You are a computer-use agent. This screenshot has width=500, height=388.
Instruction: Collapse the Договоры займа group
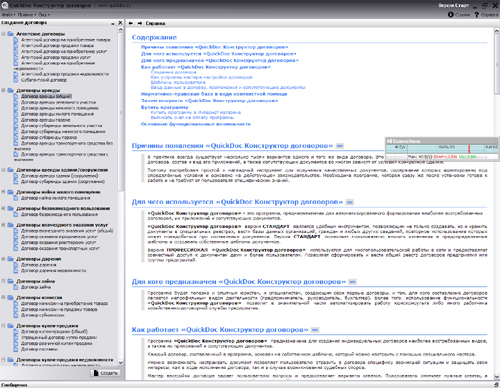pyautogui.click(x=3, y=281)
